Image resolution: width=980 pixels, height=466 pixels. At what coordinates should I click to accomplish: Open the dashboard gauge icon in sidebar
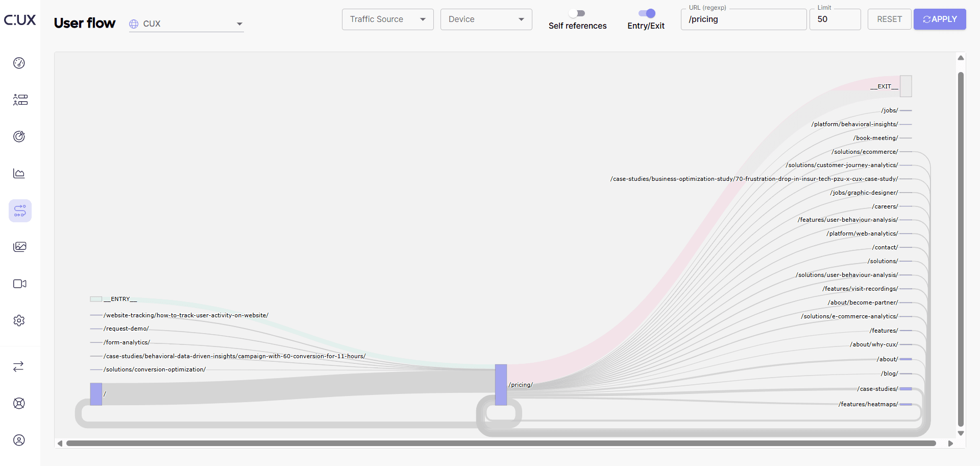[x=19, y=63]
